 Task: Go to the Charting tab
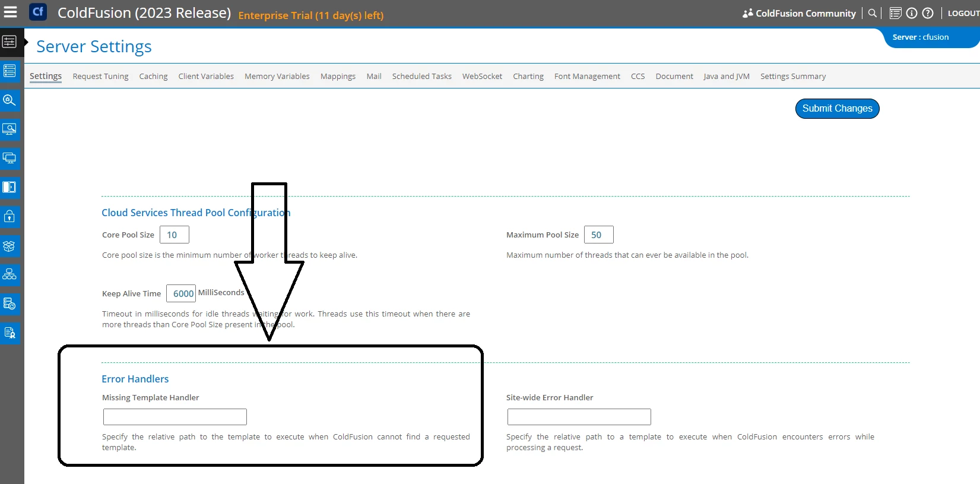528,76
